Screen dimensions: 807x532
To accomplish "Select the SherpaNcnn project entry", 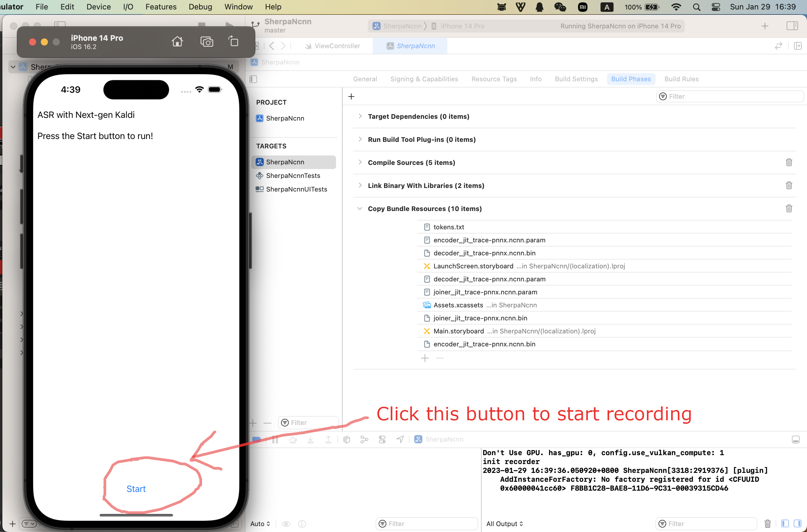I will pyautogui.click(x=294, y=119).
